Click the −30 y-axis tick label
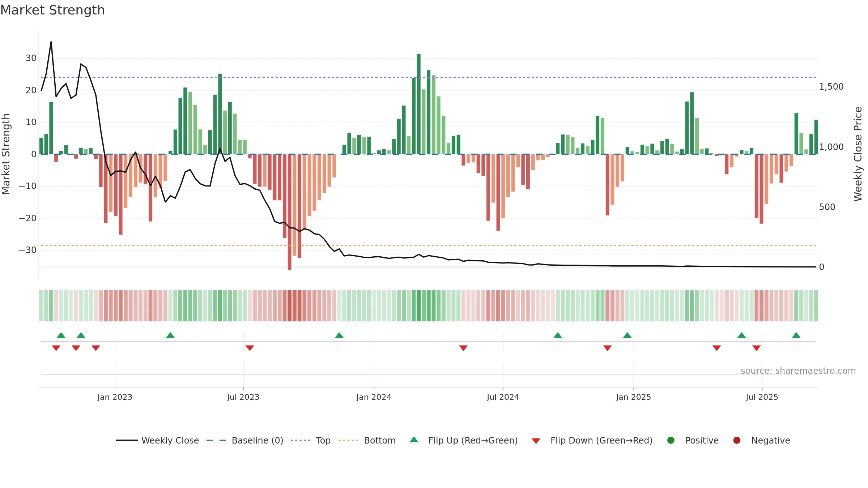 tap(28, 250)
